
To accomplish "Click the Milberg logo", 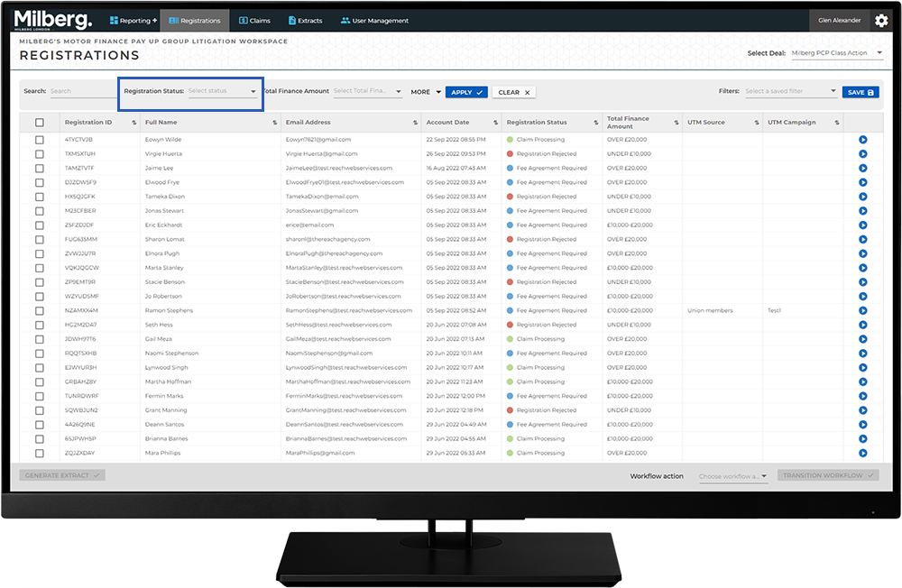I will (52, 20).
